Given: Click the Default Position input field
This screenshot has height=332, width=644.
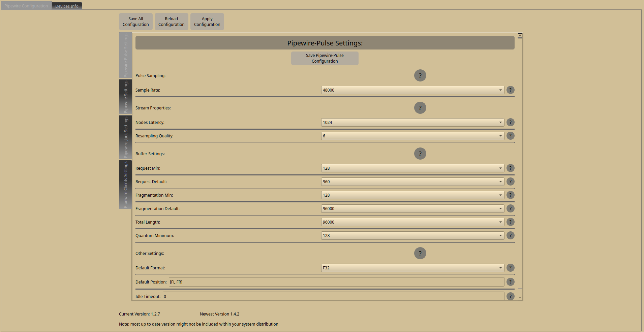Looking at the screenshot, I should point(336,282).
